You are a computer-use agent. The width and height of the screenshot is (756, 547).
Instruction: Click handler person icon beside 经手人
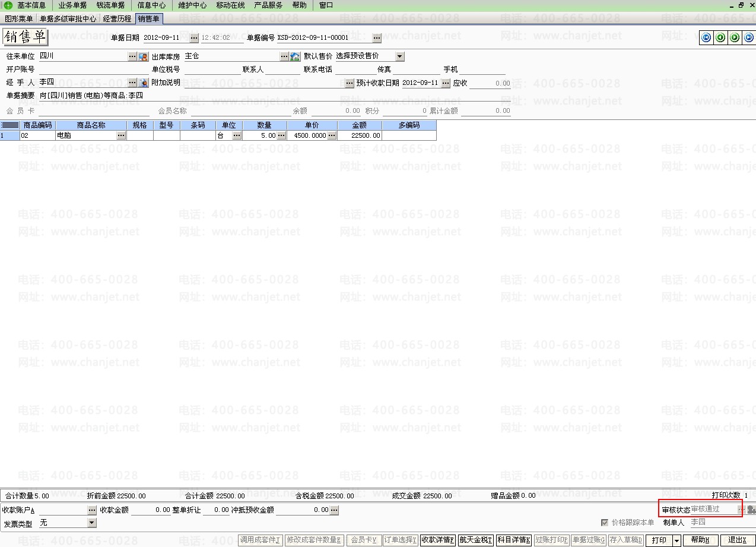tap(143, 83)
